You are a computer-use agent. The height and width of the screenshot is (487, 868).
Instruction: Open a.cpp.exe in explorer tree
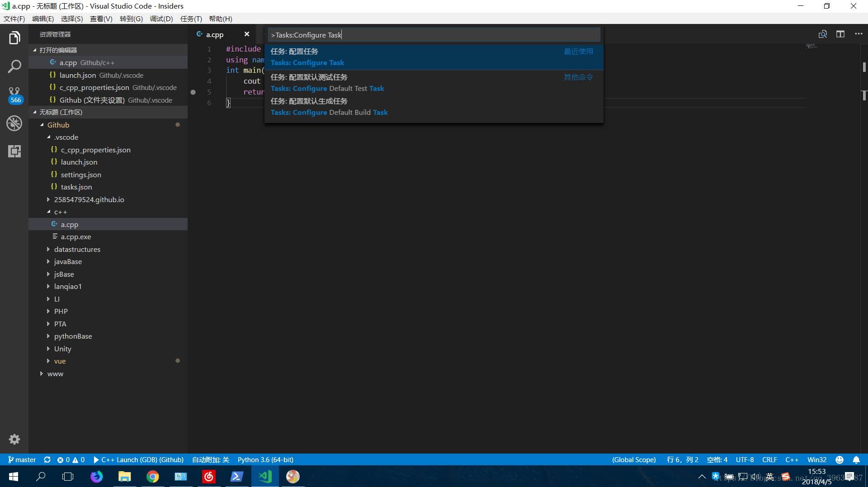point(76,237)
